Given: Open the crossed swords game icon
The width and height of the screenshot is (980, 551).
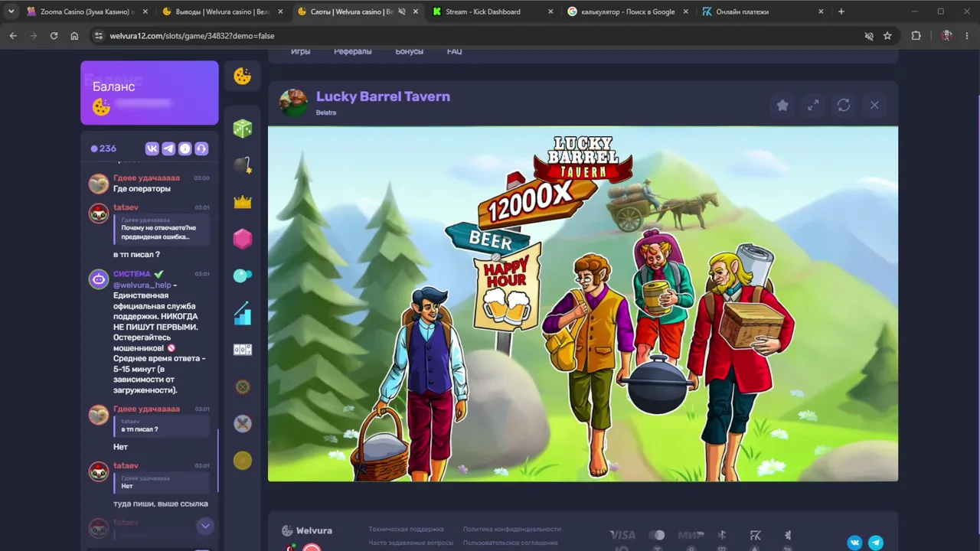Looking at the screenshot, I should coord(243,423).
